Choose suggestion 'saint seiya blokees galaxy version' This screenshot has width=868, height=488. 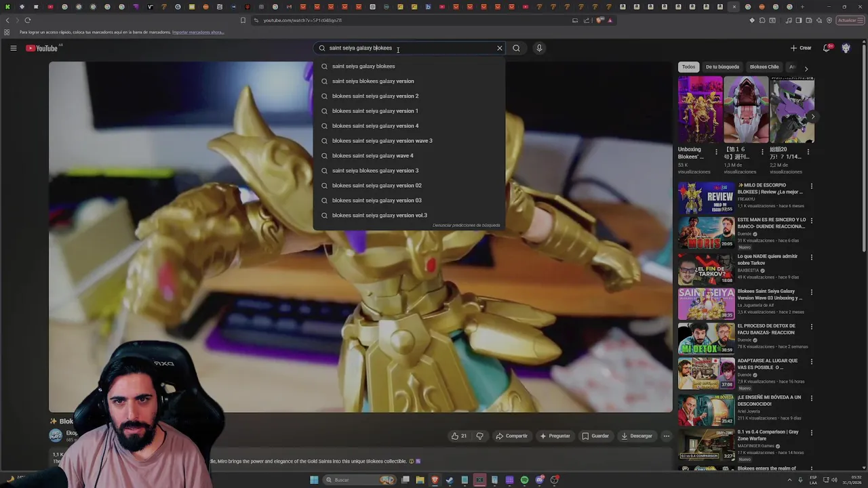pos(409,81)
